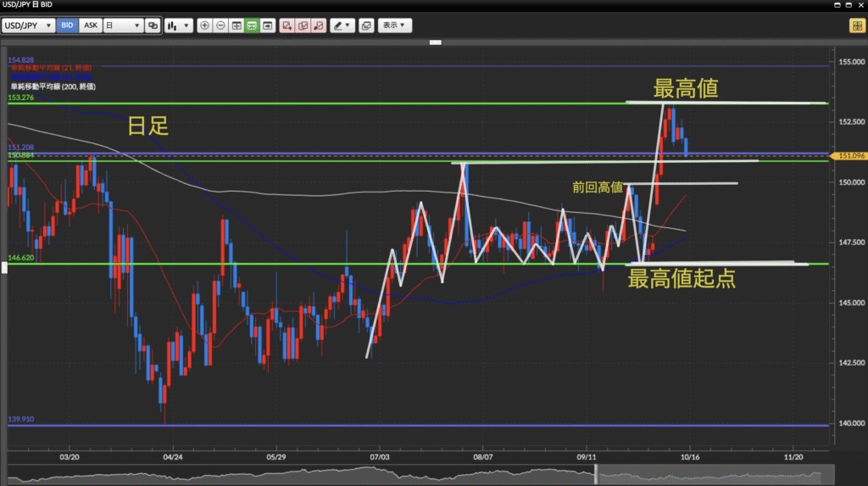868x486 pixels.
Task: Click the third pink toolbar icon
Action: 319,25
